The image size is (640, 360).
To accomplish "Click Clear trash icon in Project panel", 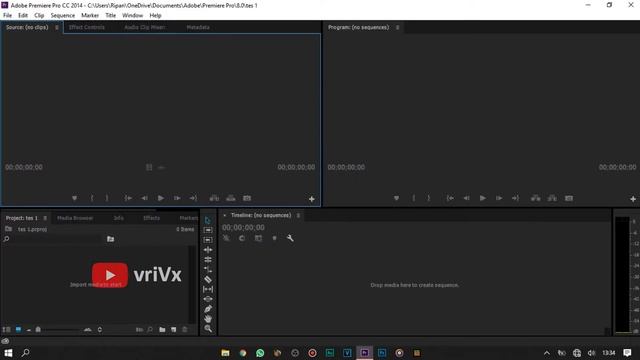I will tap(184, 329).
